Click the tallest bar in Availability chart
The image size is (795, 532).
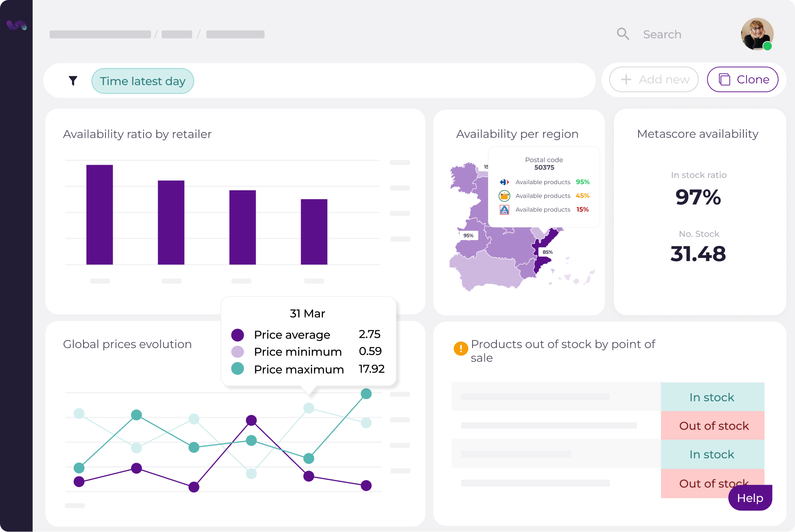pyautogui.click(x=99, y=215)
